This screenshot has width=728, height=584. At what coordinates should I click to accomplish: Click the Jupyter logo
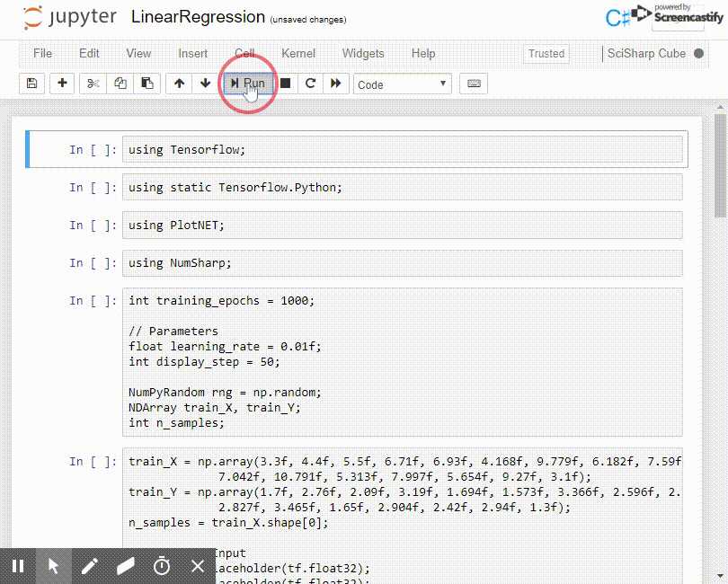[x=69, y=18]
